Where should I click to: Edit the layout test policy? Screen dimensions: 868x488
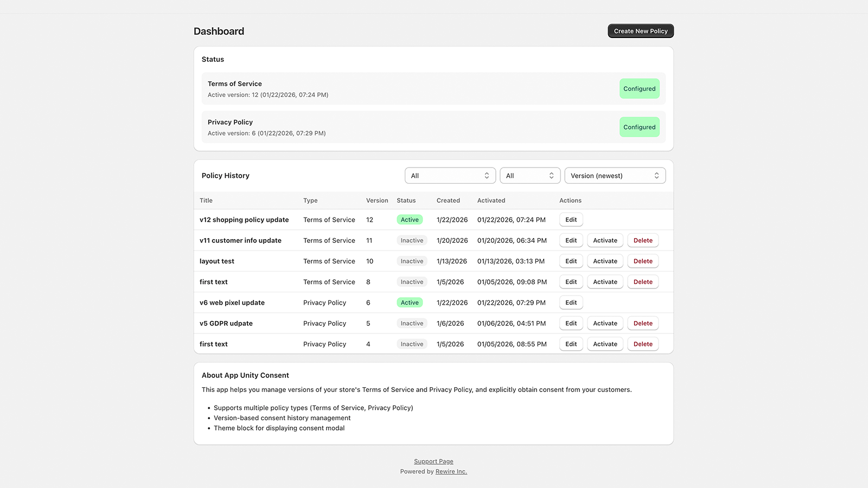[571, 261]
